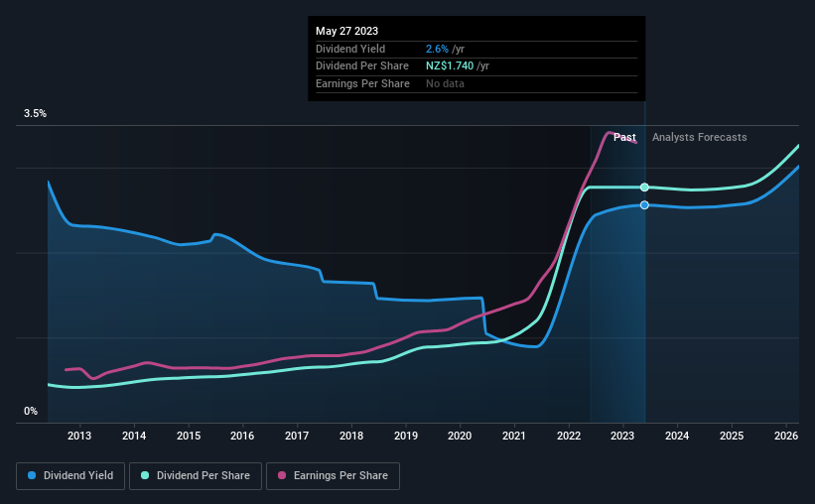The height and width of the screenshot is (504, 815).
Task: Click the 2024 x-axis label
Action: click(x=677, y=436)
